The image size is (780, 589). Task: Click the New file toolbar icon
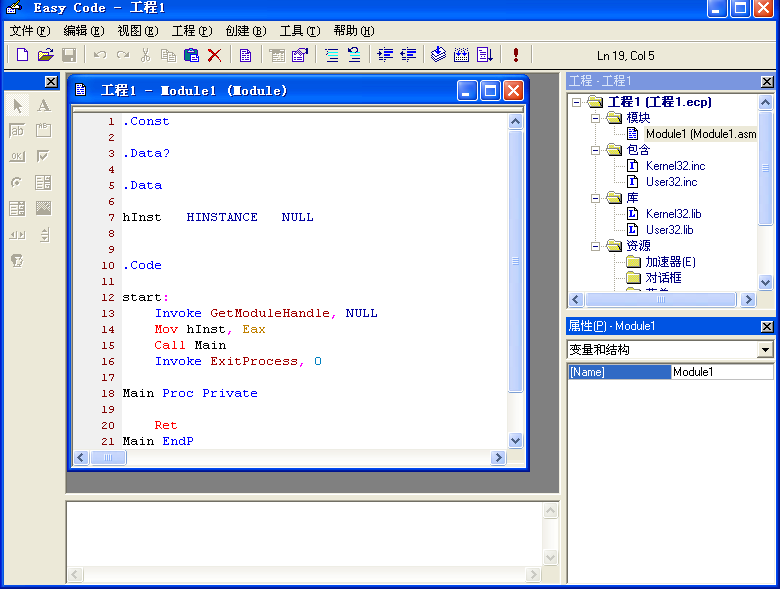[22, 55]
